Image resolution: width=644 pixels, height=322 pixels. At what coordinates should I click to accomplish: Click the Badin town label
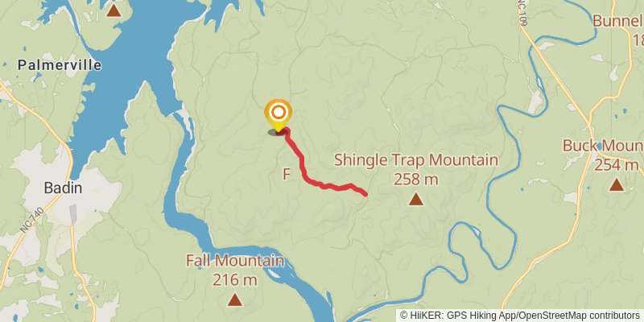63,188
